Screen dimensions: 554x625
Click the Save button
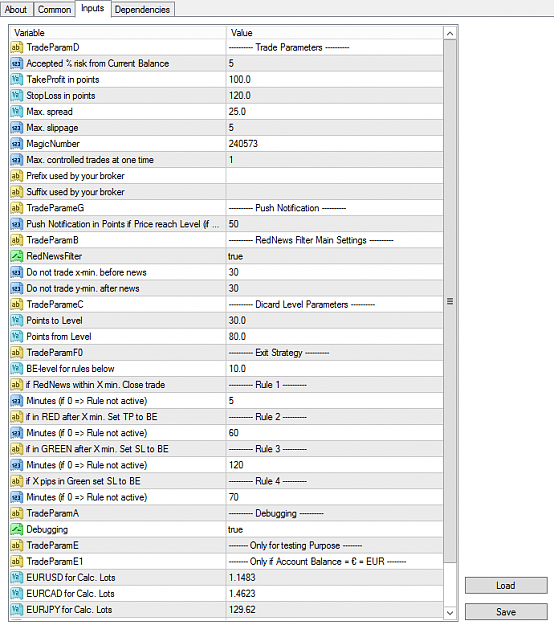click(x=506, y=611)
